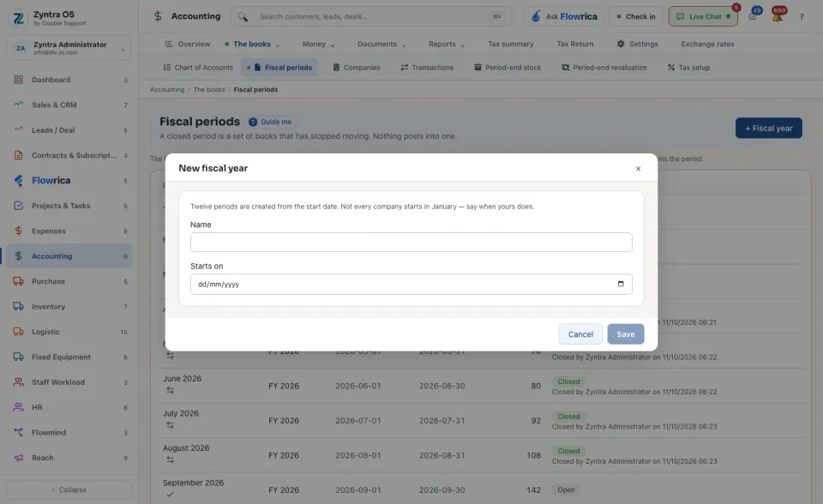Click the Starts on date field

(x=411, y=284)
